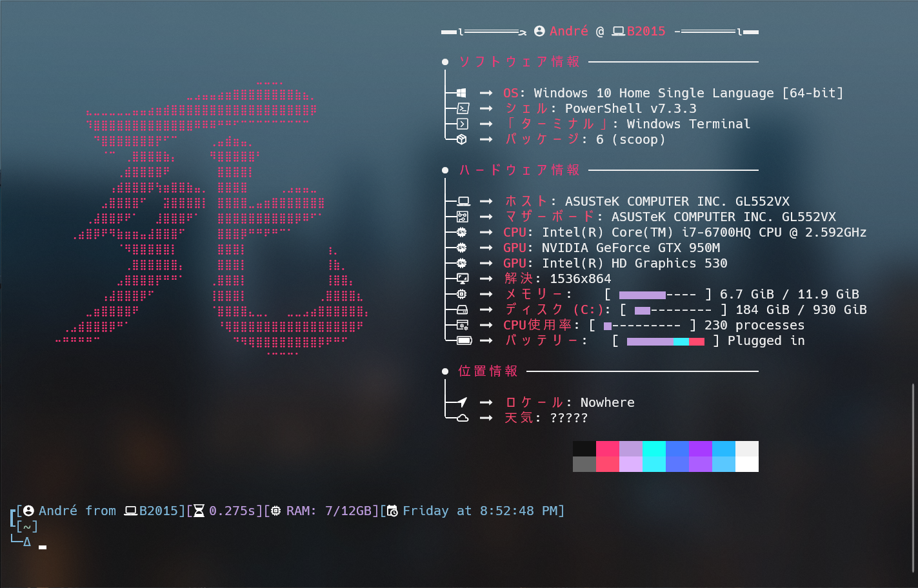Click the battery icon on the Plugged in row
Screen dimensions: 918x588
point(461,340)
